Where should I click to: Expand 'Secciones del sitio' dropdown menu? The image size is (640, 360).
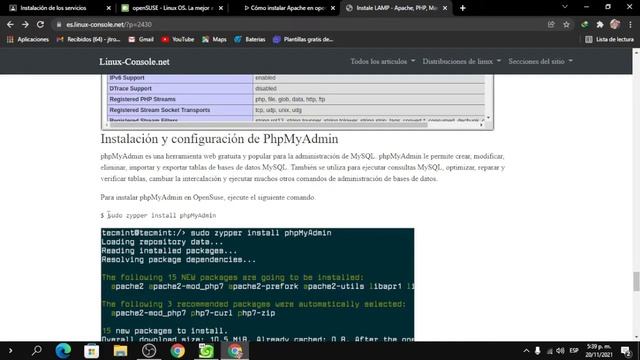click(x=540, y=61)
